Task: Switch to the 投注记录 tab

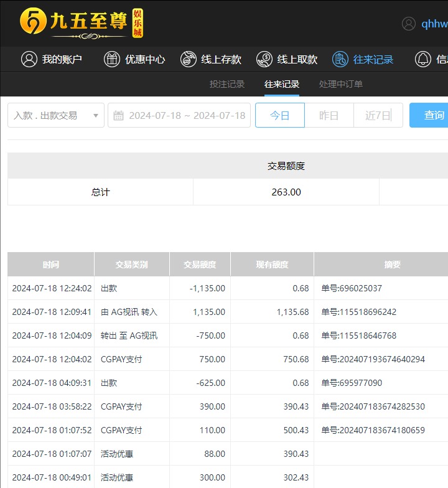Action: pos(227,84)
